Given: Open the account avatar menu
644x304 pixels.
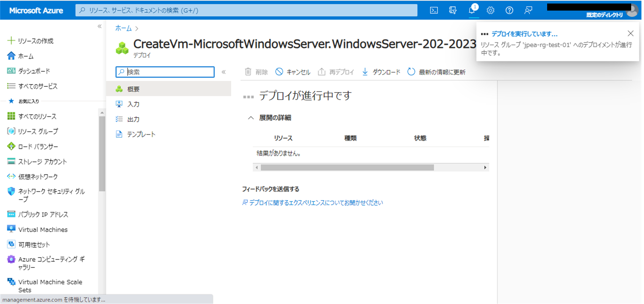Looking at the screenshot, I should point(632,11).
